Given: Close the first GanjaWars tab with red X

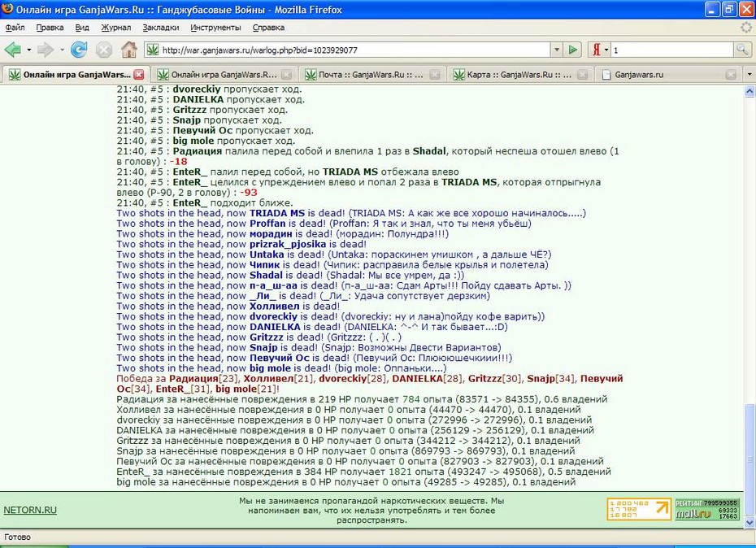Looking at the screenshot, I should point(139,74).
